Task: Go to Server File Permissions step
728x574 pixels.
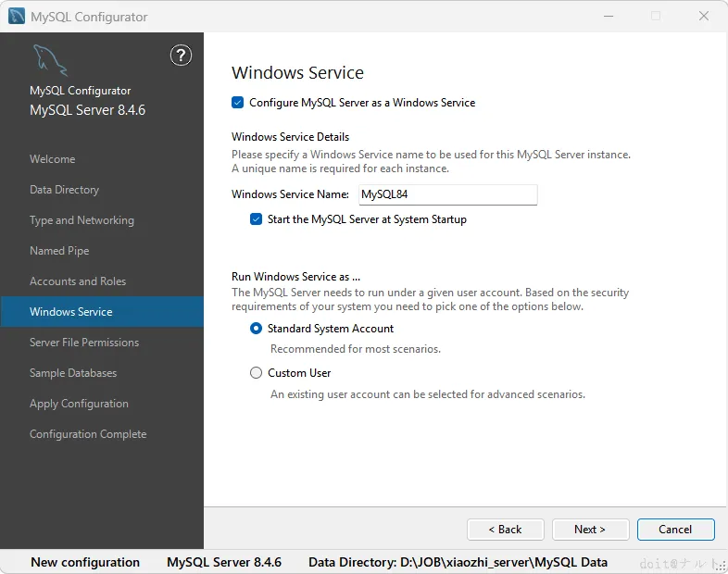Action: (x=84, y=343)
